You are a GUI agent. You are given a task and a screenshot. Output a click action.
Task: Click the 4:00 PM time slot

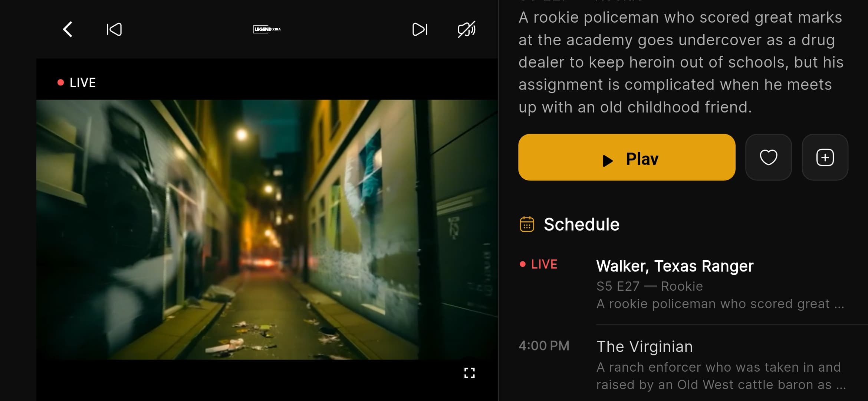point(544,346)
